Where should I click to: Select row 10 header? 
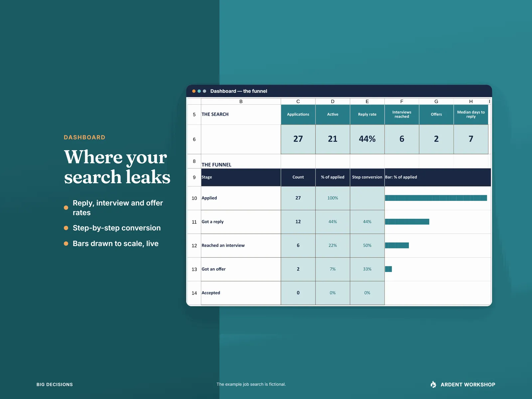(x=194, y=198)
